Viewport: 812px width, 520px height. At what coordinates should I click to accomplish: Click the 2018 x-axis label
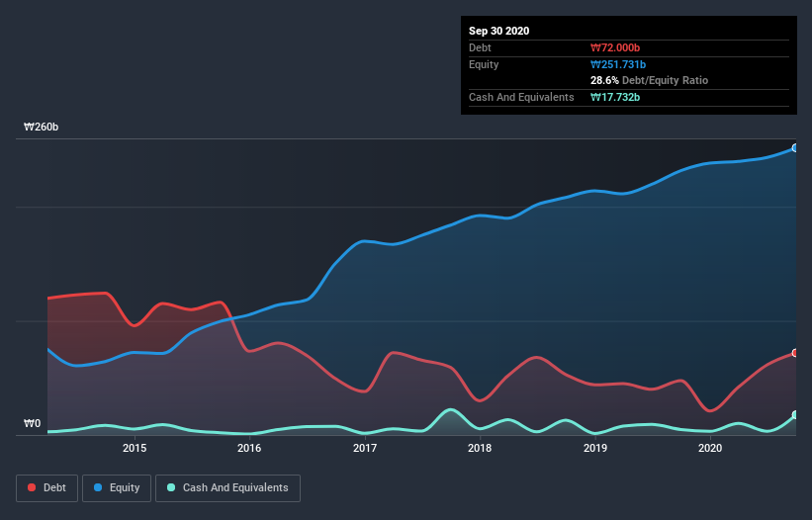480,448
